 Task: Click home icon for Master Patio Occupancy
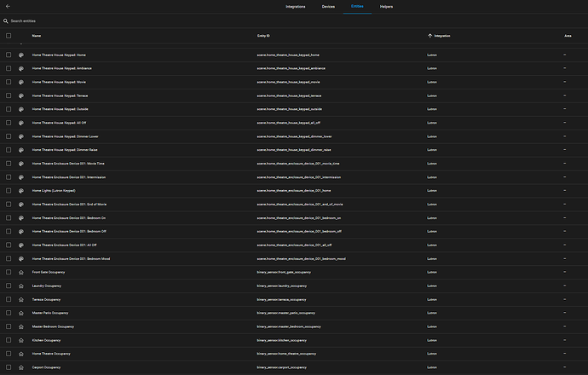[x=21, y=313]
